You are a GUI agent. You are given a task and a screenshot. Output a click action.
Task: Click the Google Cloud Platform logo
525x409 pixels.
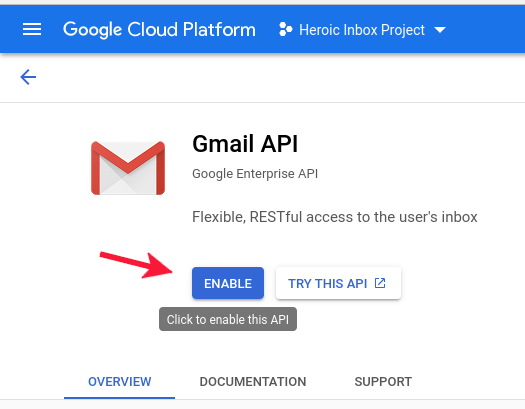coord(159,29)
